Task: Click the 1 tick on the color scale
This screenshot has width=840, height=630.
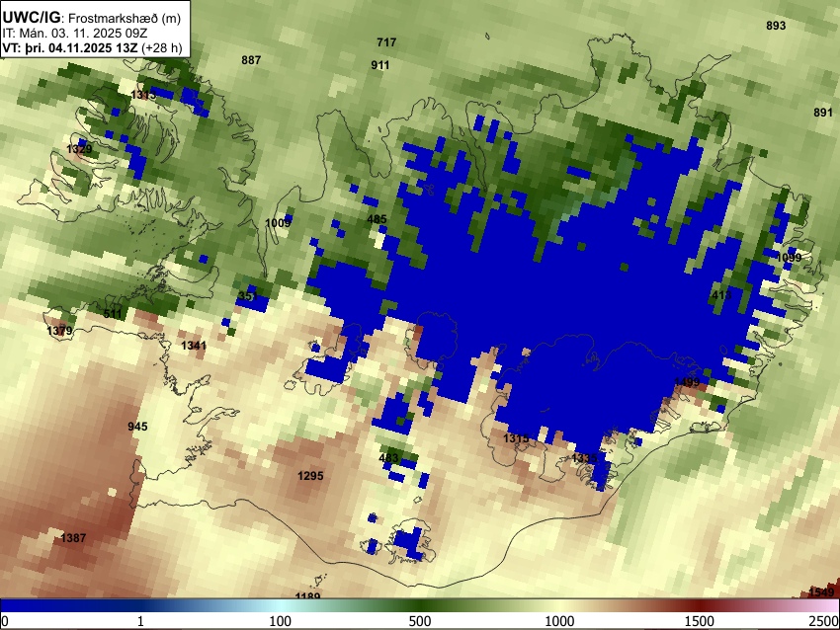Action: point(140,621)
